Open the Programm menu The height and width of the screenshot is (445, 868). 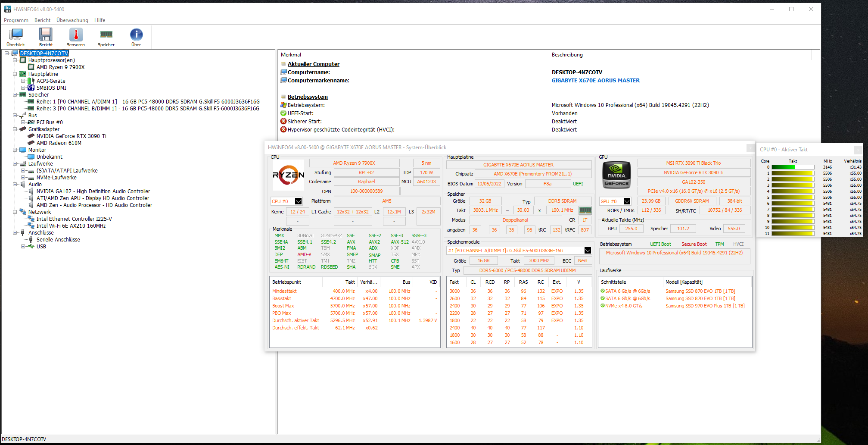tap(16, 20)
